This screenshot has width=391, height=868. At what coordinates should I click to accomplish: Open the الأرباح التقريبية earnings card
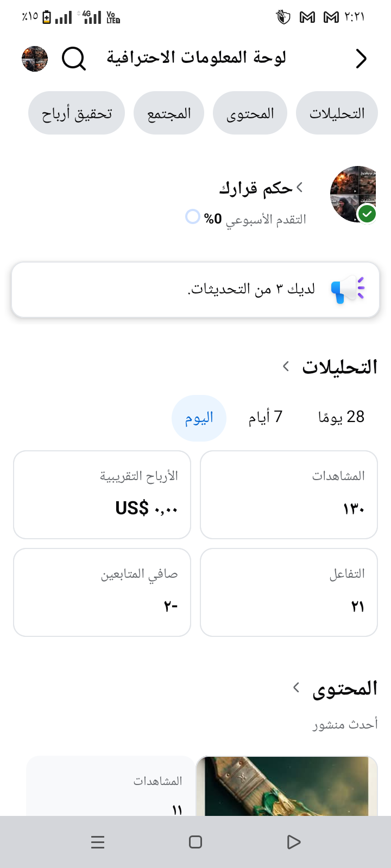102,495
